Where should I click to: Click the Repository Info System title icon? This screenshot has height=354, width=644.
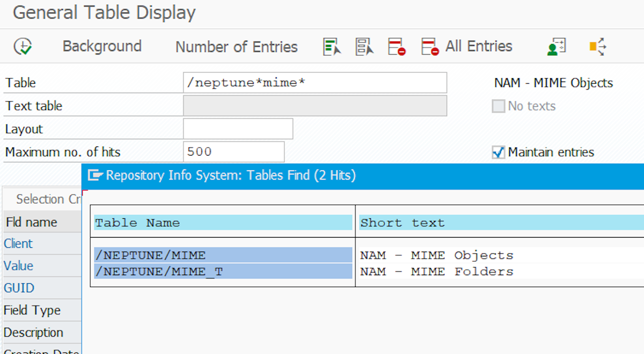click(95, 175)
